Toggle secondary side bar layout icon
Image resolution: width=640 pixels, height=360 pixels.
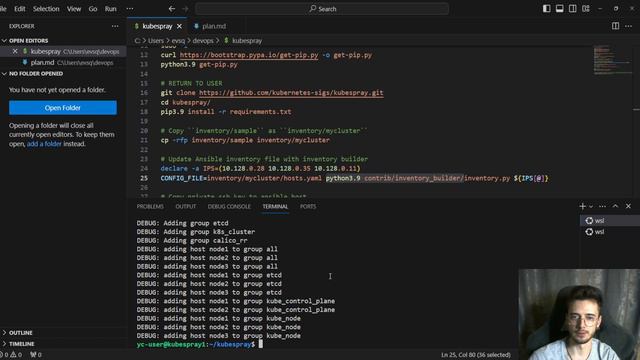pos(573,9)
